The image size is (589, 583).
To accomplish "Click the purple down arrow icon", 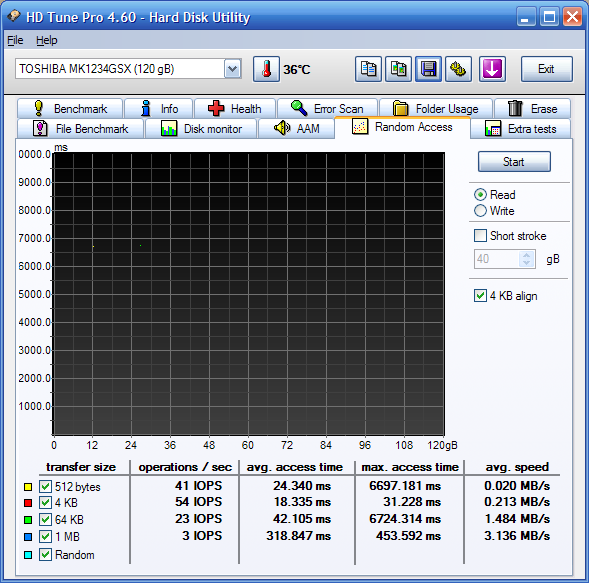I will coord(492,69).
